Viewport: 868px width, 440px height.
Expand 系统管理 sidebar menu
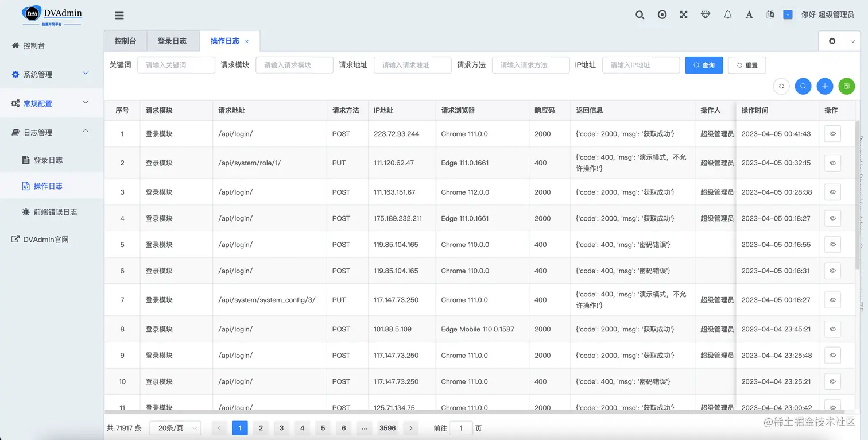(52, 74)
